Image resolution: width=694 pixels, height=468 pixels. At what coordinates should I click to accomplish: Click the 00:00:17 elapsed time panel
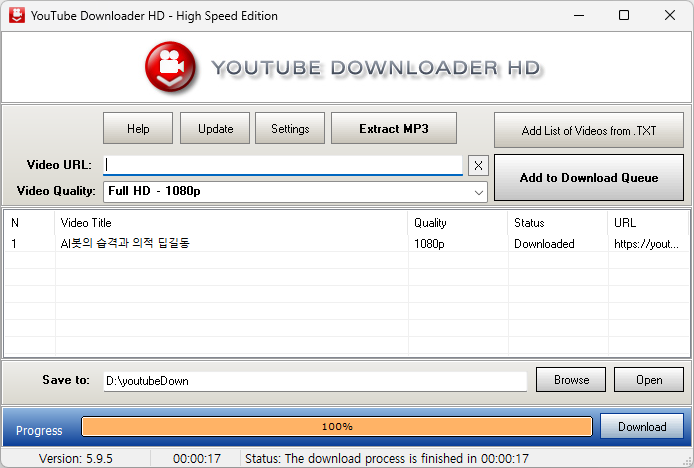(x=197, y=458)
